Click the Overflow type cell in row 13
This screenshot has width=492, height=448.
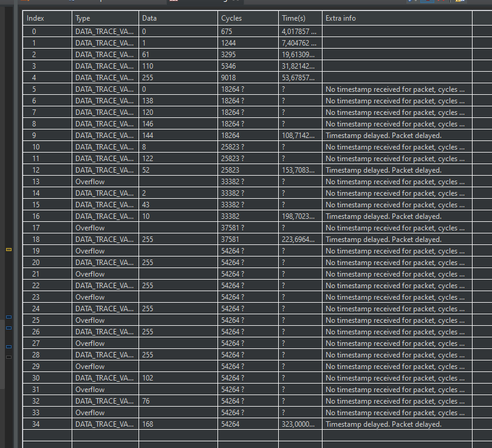coord(105,182)
